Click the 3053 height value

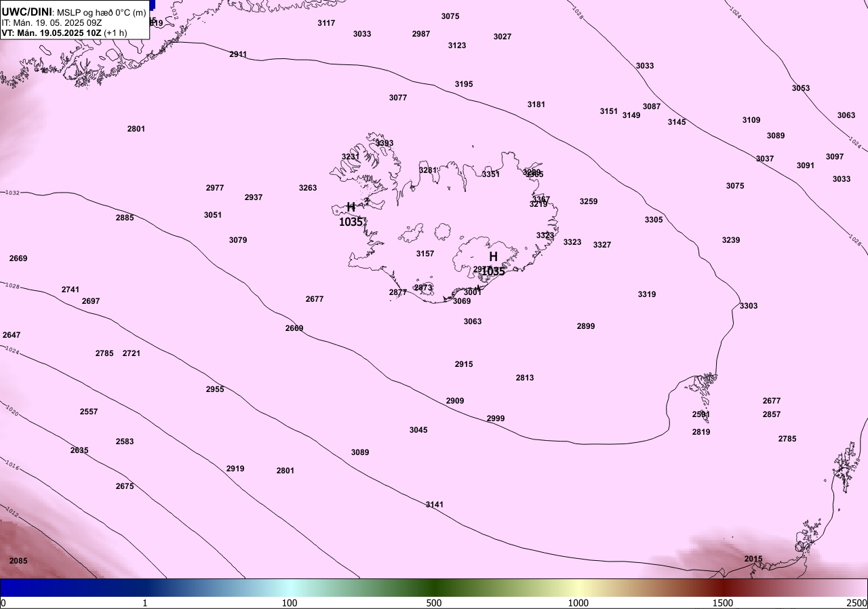[801, 88]
